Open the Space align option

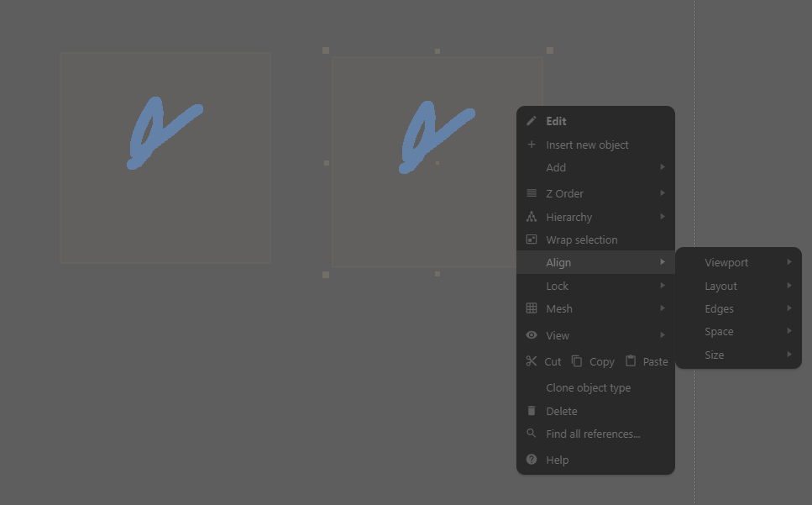click(x=739, y=332)
